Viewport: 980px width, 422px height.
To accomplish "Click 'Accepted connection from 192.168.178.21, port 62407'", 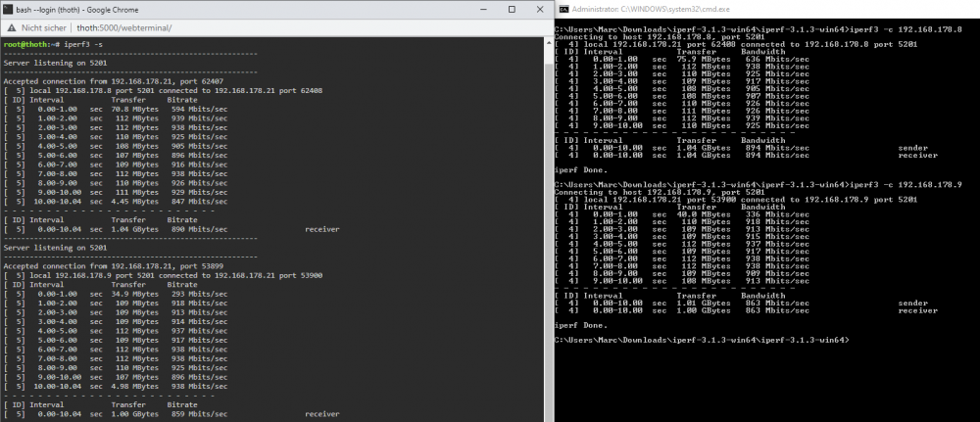I will (x=114, y=81).
